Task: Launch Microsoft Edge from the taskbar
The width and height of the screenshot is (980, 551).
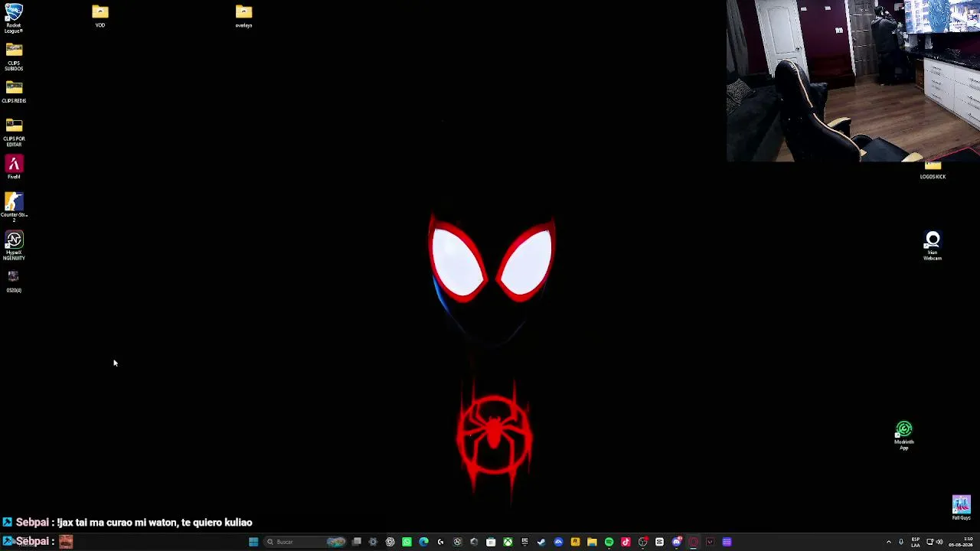Action: 424,542
